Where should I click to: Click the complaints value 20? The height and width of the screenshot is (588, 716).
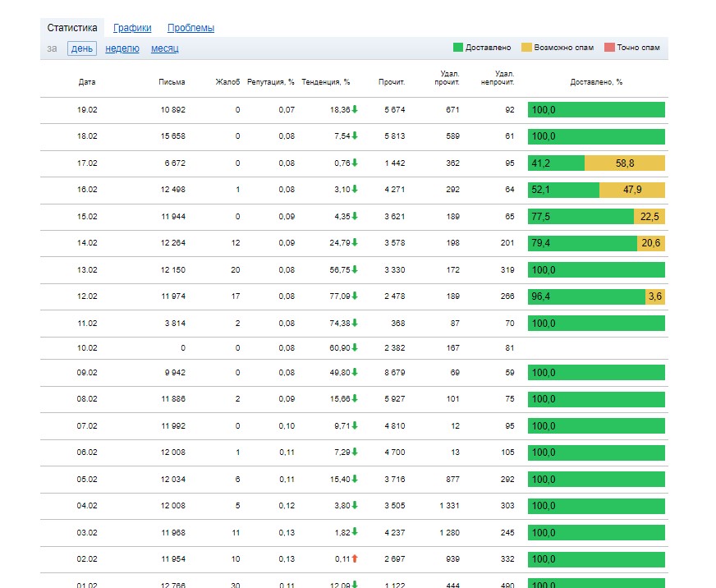(235, 270)
